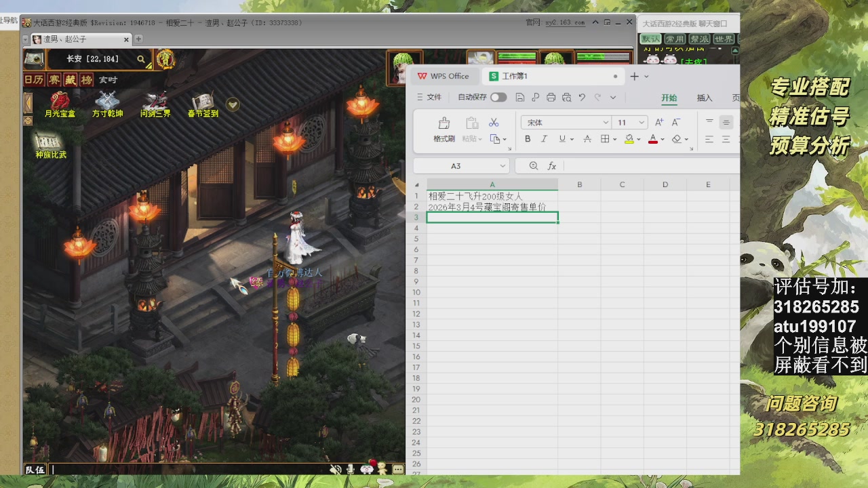The height and width of the screenshot is (488, 868).
Task: Click the 日历 button in game
Action: tap(34, 80)
